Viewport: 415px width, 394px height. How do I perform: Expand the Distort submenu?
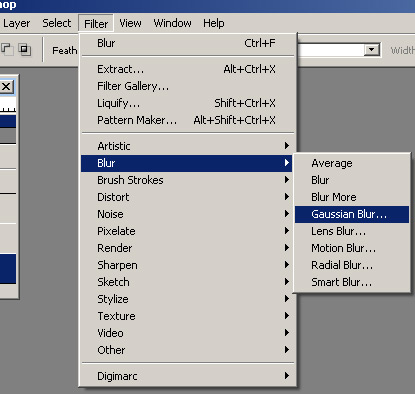tap(187, 197)
